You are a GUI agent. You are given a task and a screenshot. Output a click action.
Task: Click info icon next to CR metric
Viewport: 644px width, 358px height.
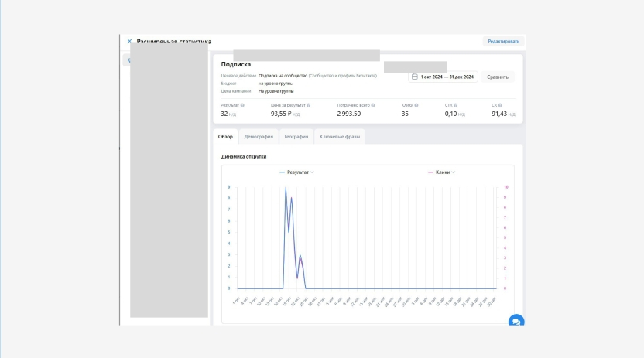(x=500, y=105)
